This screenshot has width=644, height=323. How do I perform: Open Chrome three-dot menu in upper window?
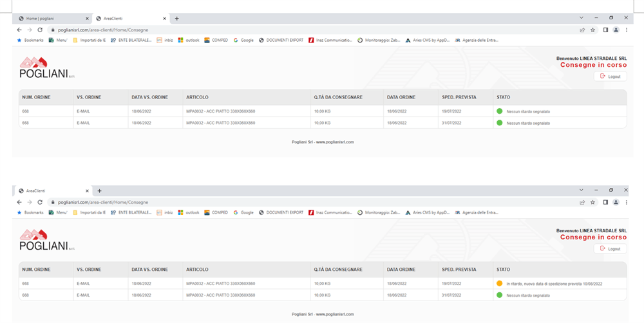pyautogui.click(x=627, y=30)
